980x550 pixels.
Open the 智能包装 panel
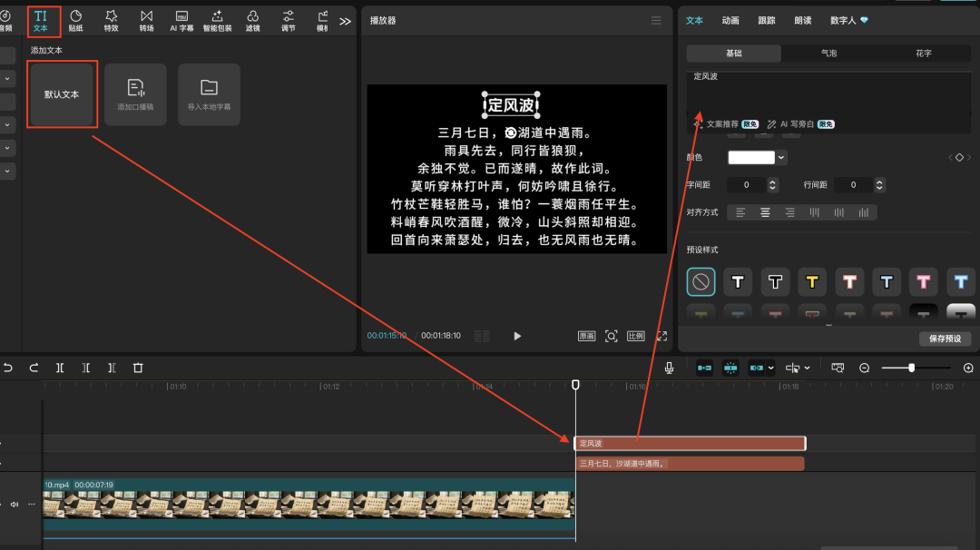point(217,20)
